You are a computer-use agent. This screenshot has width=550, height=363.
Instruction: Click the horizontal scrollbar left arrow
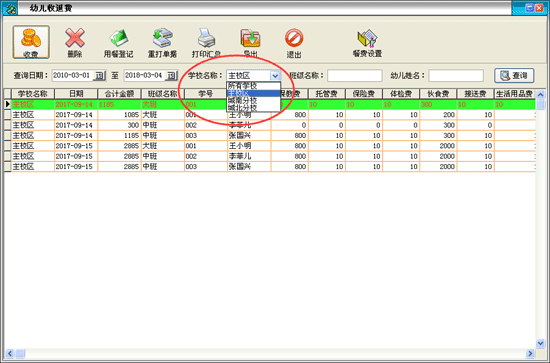coord(9,353)
